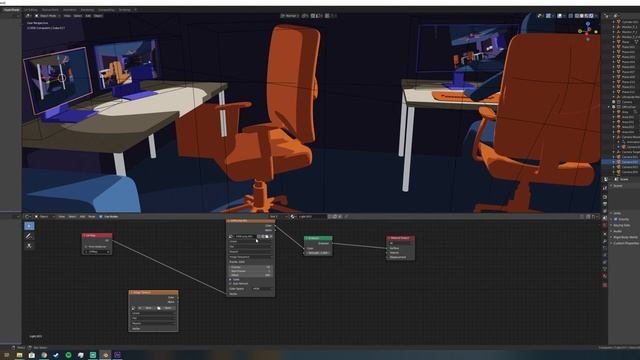Open Modifiers properties tab
The height and width of the screenshot is (360, 640).
tap(605, 241)
